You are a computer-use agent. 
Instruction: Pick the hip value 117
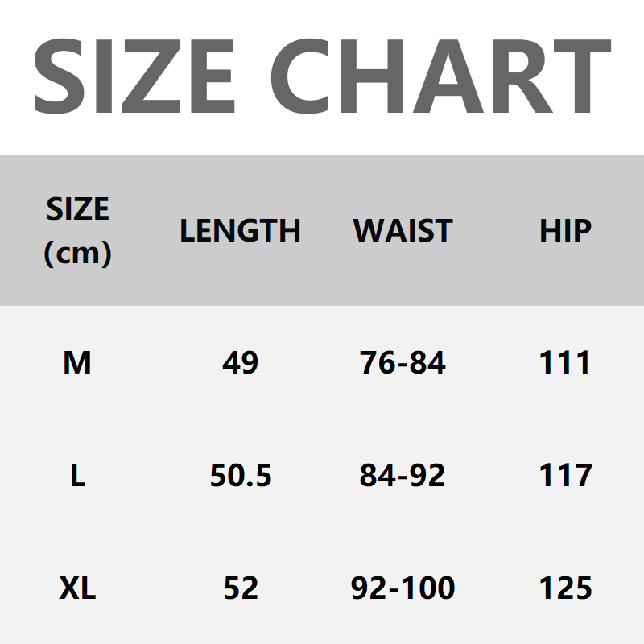pos(565,477)
